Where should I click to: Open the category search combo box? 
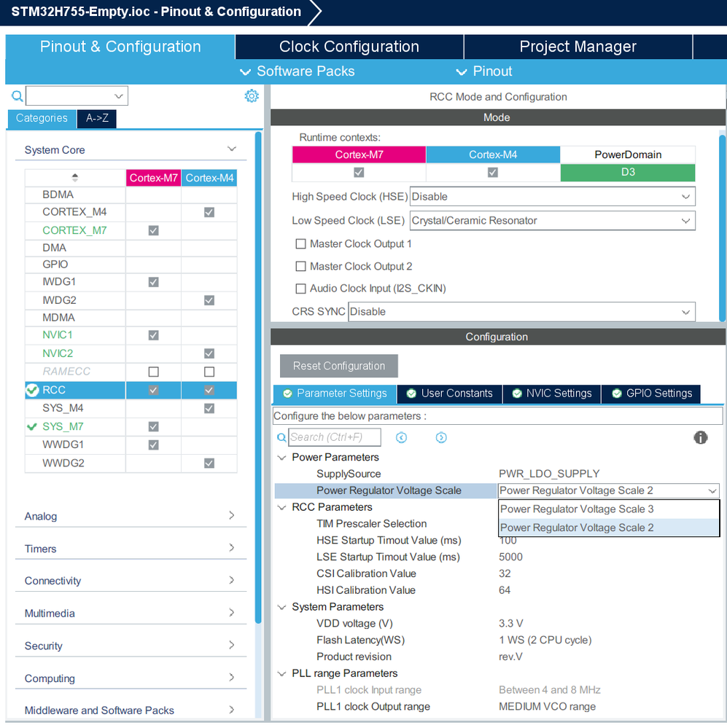(77, 96)
